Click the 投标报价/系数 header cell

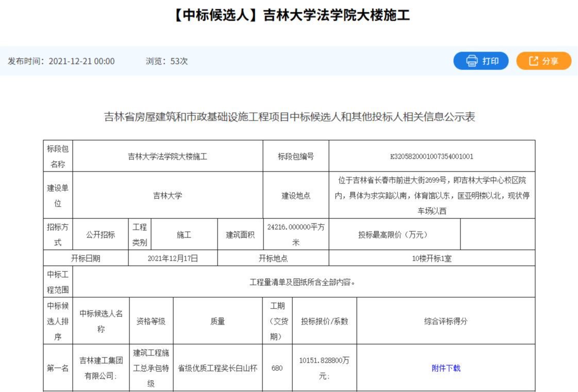(x=324, y=321)
